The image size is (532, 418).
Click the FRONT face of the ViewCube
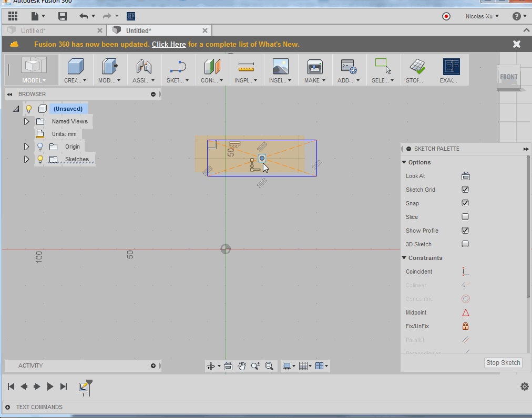coord(508,77)
